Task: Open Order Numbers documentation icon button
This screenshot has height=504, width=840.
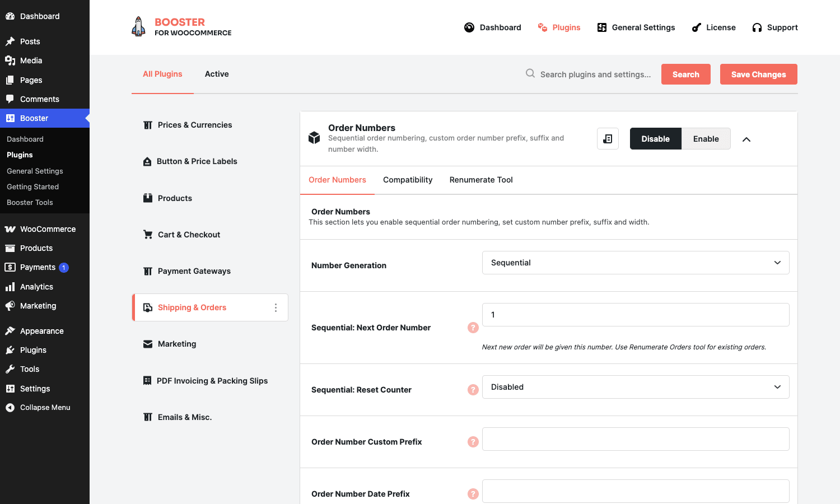Action: pos(608,139)
